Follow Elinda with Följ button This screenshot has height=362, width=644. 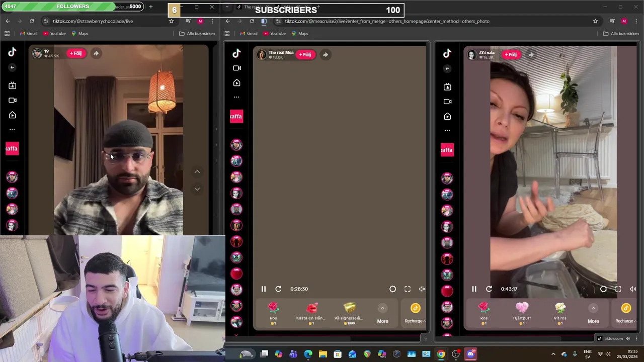510,54
